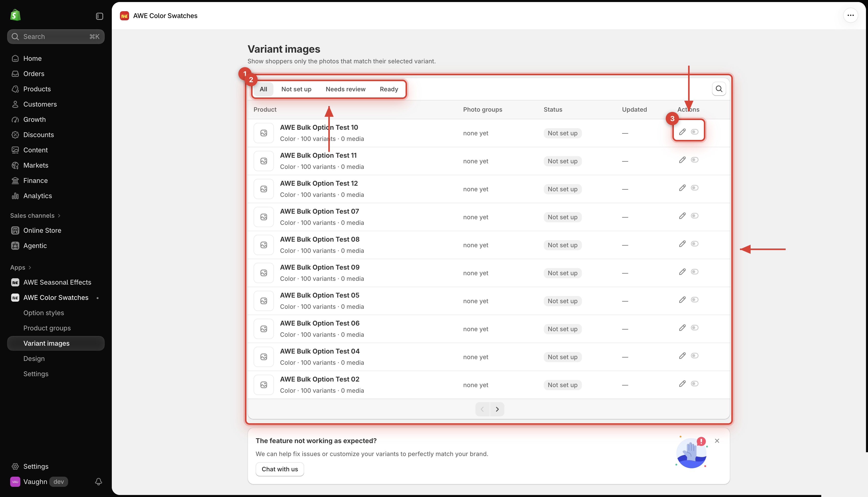Dismiss the feature help banner
The image size is (868, 497).
(717, 441)
